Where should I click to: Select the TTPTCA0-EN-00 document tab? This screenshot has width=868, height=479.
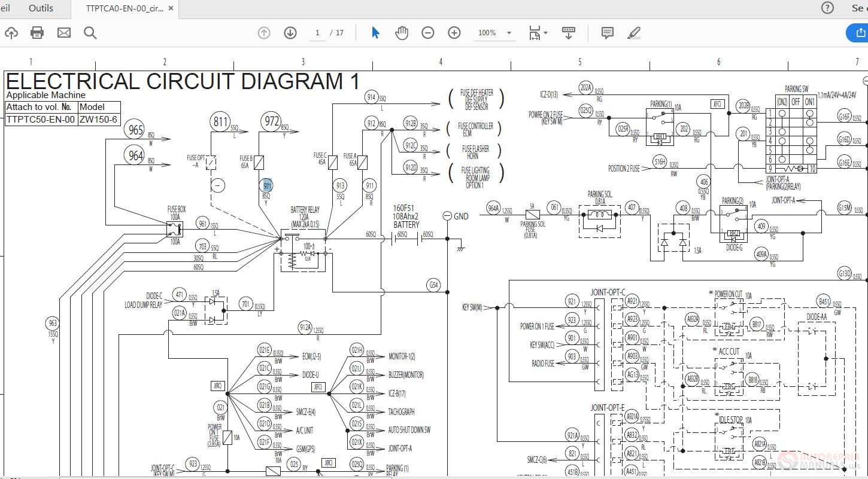click(123, 8)
